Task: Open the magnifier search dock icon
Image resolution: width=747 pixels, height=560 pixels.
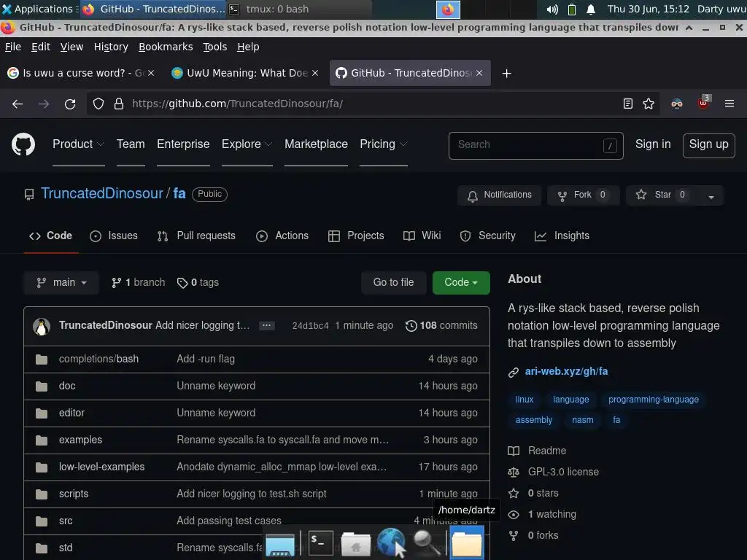Action: pos(425,542)
